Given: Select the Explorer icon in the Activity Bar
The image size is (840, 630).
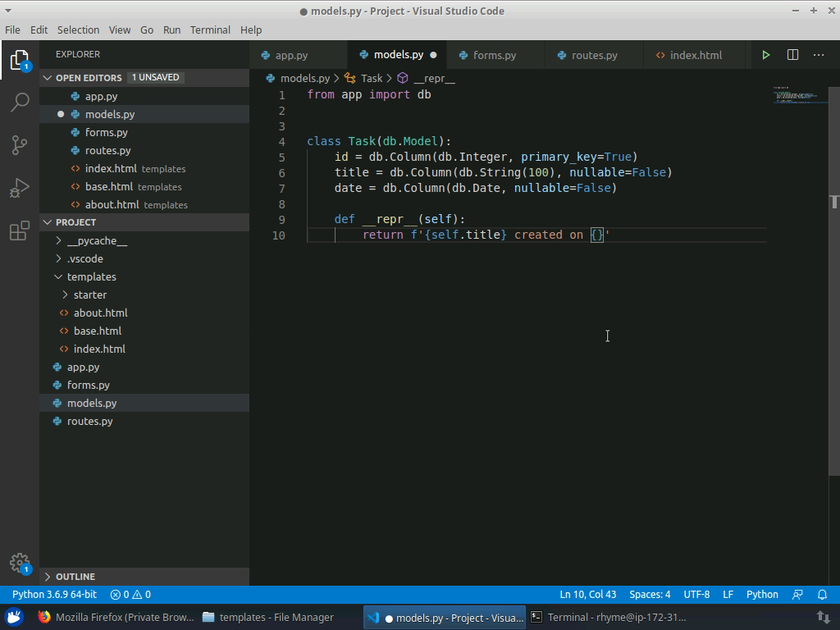Looking at the screenshot, I should point(20,62).
